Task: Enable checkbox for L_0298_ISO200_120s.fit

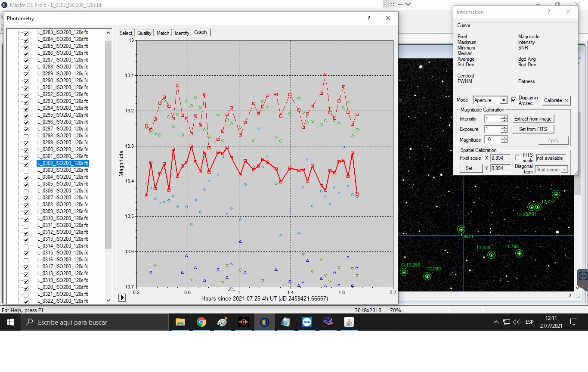Action: [26, 136]
